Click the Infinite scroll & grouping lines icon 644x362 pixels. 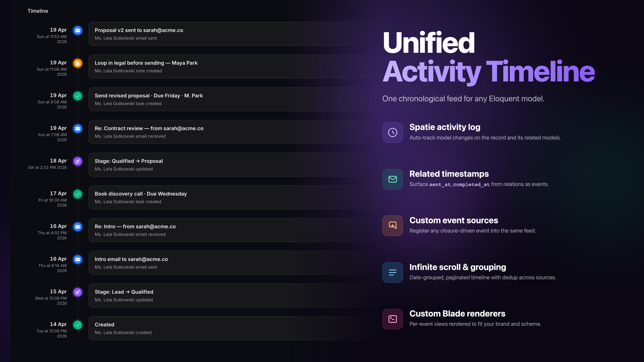[392, 272]
